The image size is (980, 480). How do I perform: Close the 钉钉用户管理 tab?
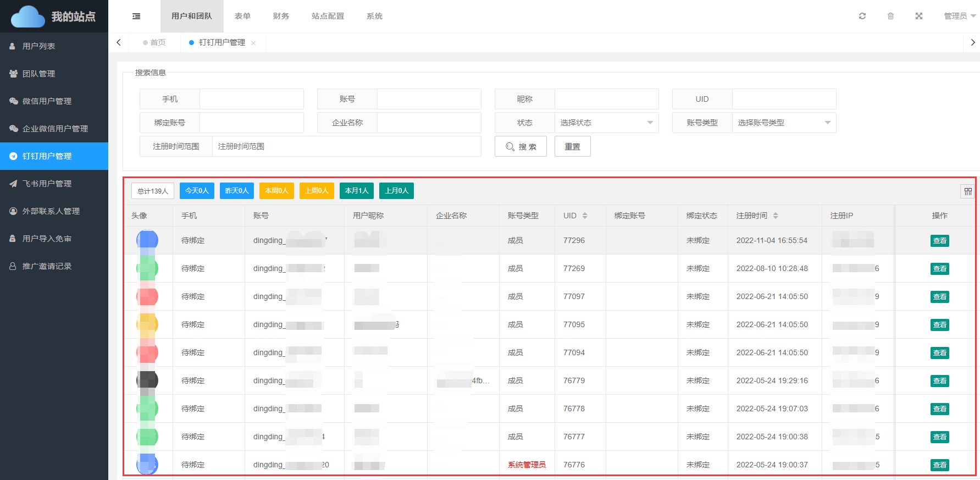[253, 43]
